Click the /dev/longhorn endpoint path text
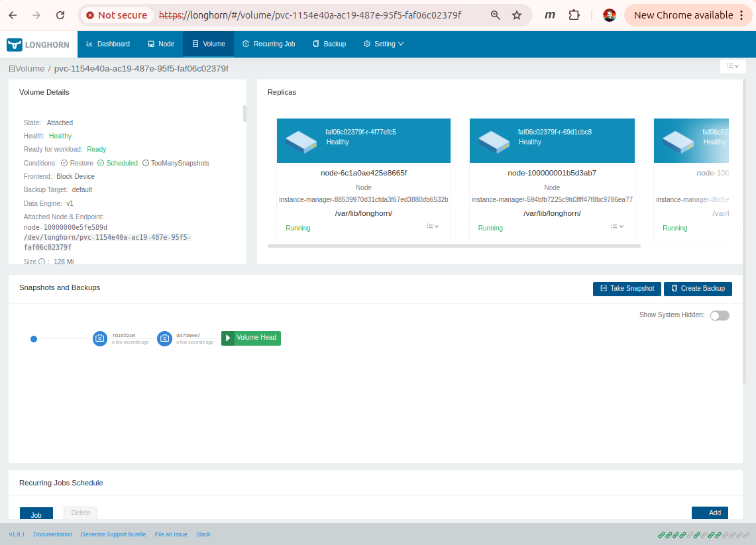This screenshot has height=545, width=756. pyautogui.click(x=107, y=242)
